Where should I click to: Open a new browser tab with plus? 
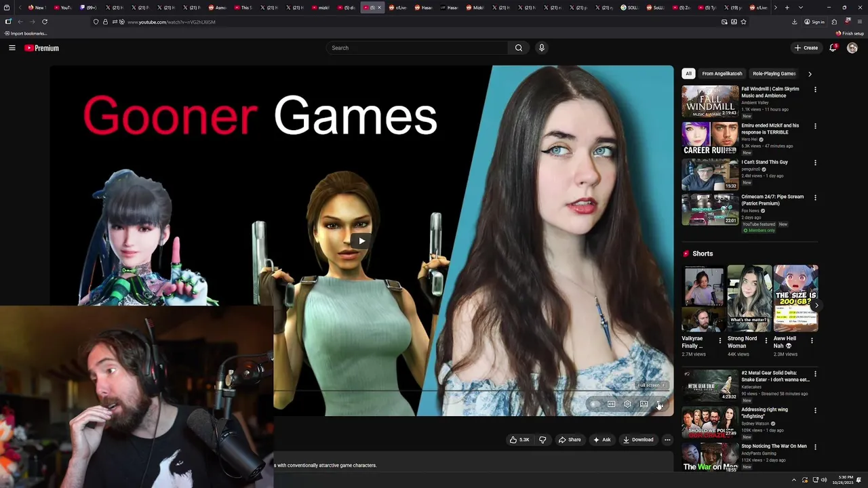[x=787, y=7]
